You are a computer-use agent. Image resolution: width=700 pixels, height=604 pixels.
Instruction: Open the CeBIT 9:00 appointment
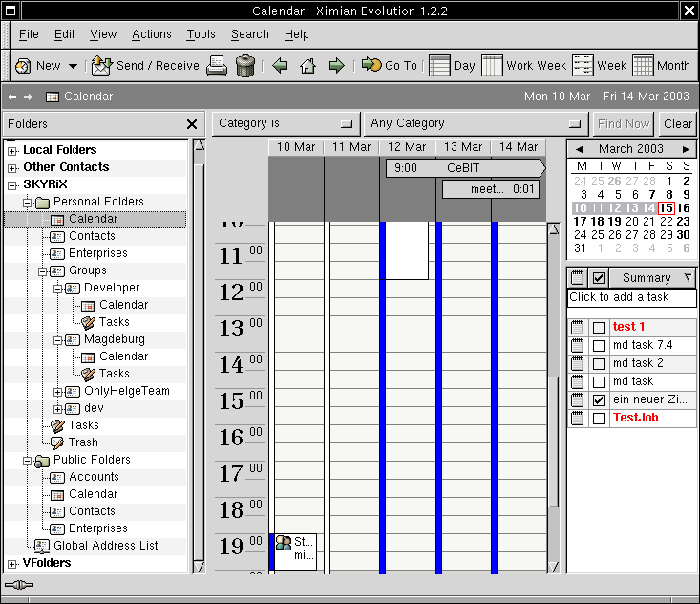tap(466, 168)
